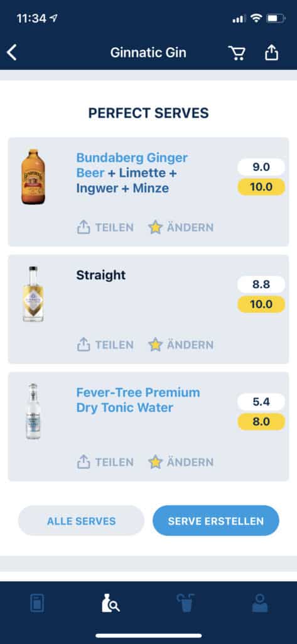
Task: Open Fever-Tree Premium Dry Tonic Water link
Action: [138, 400]
